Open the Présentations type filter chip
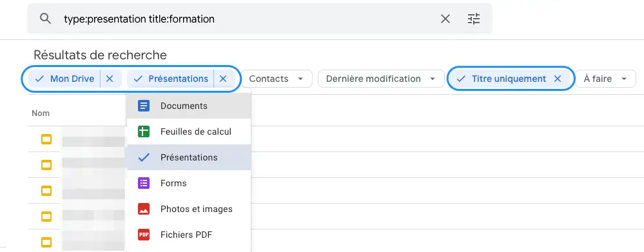 171,79
